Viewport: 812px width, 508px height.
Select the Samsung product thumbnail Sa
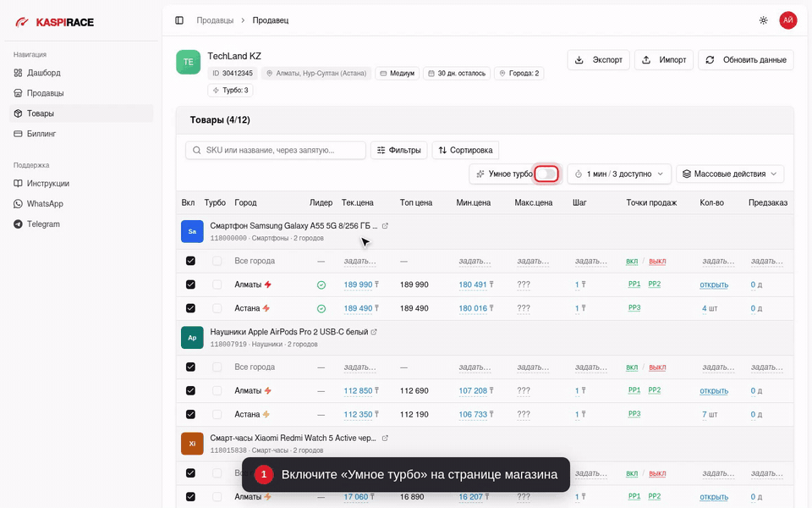192,232
